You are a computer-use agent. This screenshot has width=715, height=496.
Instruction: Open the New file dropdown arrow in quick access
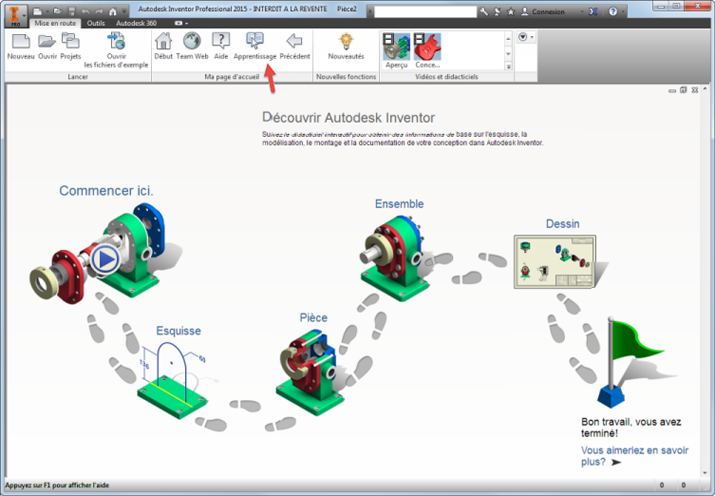tap(47, 12)
